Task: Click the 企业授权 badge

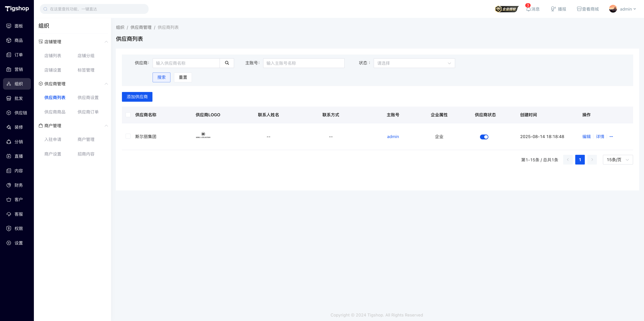Action: coord(506,9)
